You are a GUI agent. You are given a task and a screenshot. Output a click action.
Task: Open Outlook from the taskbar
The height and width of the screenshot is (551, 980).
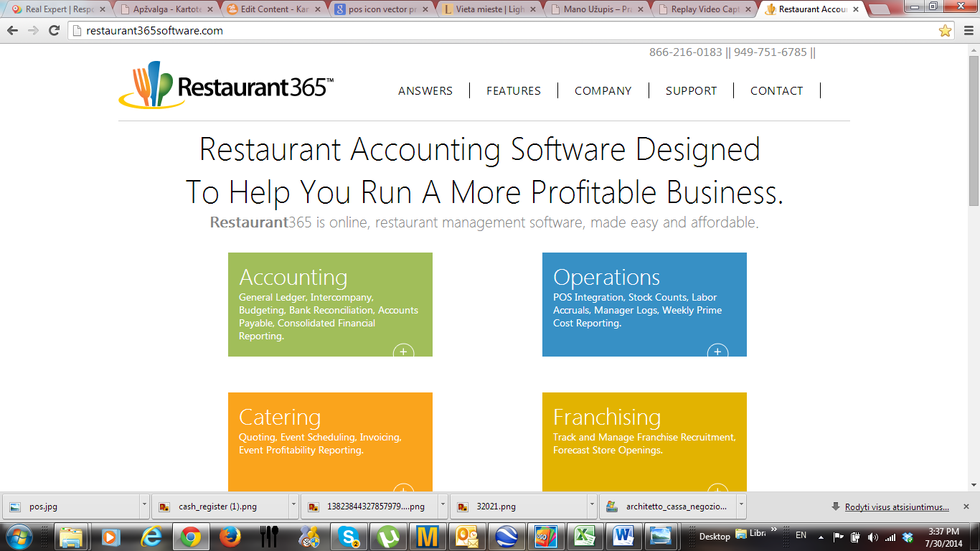[468, 537]
